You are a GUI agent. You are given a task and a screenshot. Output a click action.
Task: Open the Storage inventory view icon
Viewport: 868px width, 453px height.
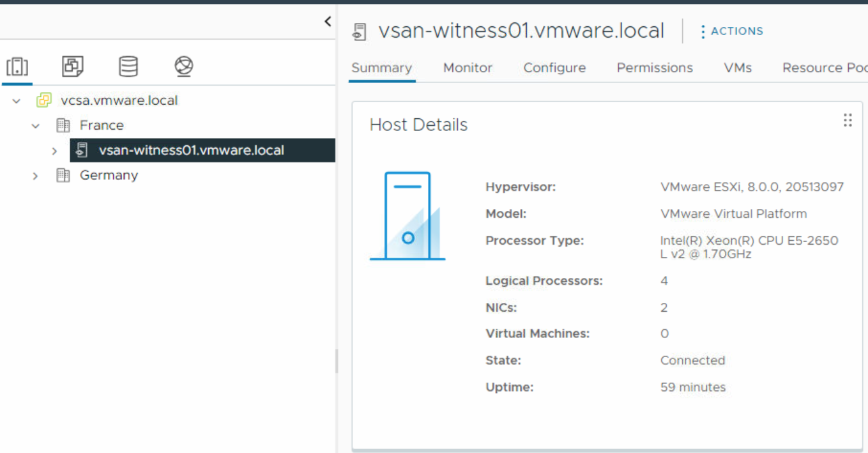[127, 66]
